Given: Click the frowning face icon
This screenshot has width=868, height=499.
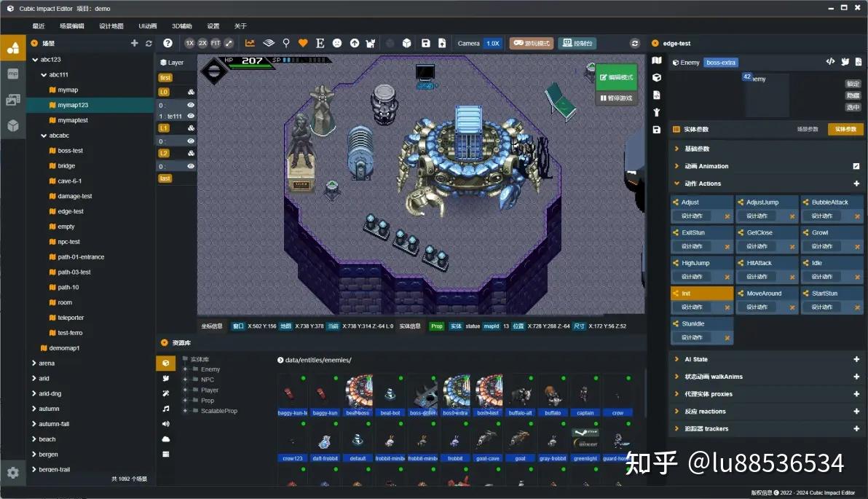Looking at the screenshot, I should coord(337,43).
